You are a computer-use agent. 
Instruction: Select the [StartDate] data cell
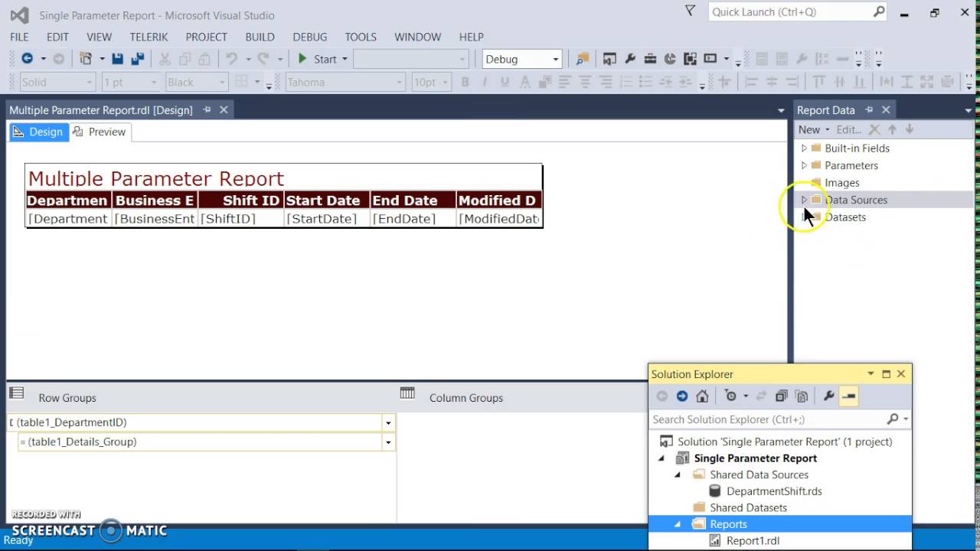[x=326, y=219]
